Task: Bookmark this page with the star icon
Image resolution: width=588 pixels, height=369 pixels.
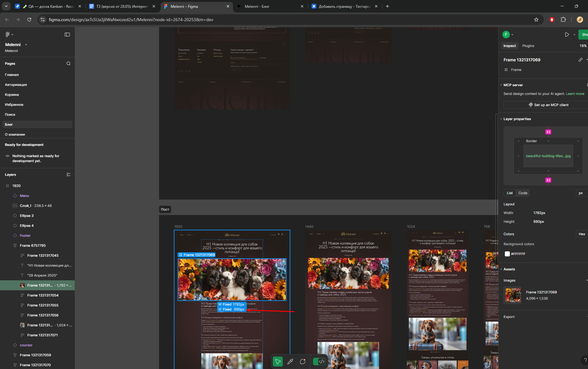Action: pos(536,20)
